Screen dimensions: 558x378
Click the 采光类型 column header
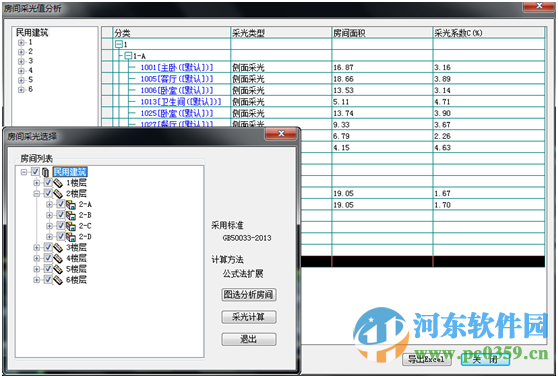click(281, 33)
